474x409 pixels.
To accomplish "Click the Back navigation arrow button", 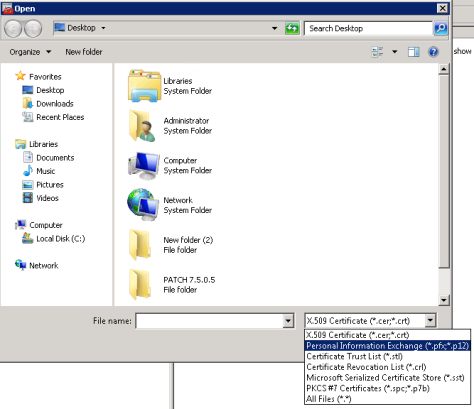I will pos(13,28).
